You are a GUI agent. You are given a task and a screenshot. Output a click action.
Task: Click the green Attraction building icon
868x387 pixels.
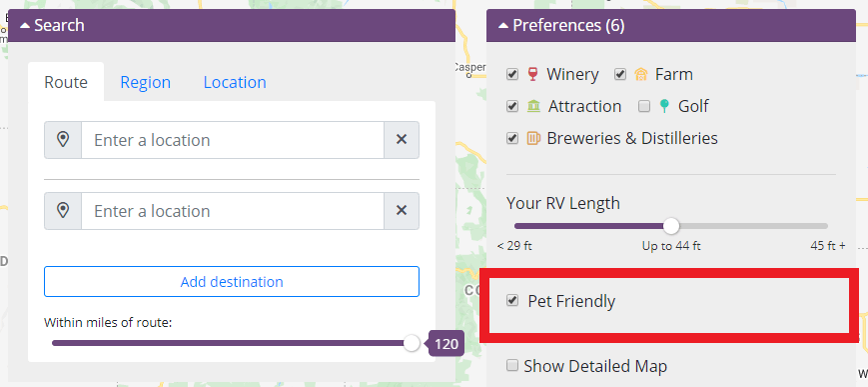(x=533, y=106)
